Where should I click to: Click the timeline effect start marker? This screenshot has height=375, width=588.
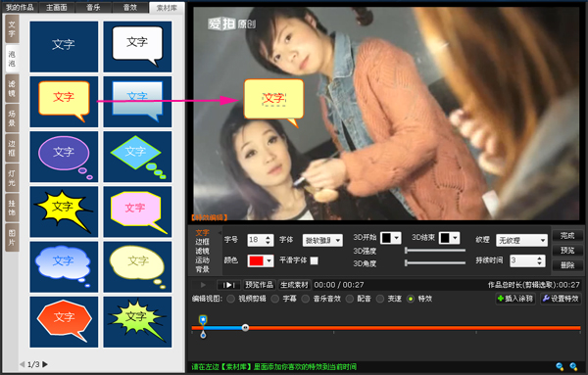pyautogui.click(x=203, y=320)
